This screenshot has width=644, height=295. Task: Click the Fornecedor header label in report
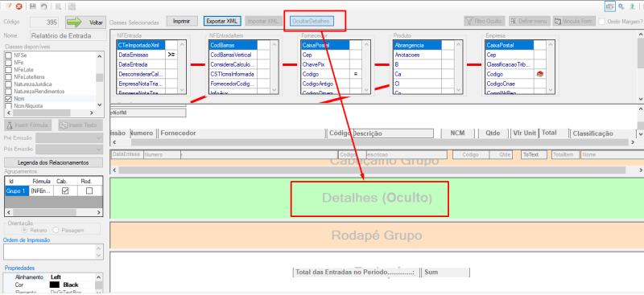[x=242, y=133]
